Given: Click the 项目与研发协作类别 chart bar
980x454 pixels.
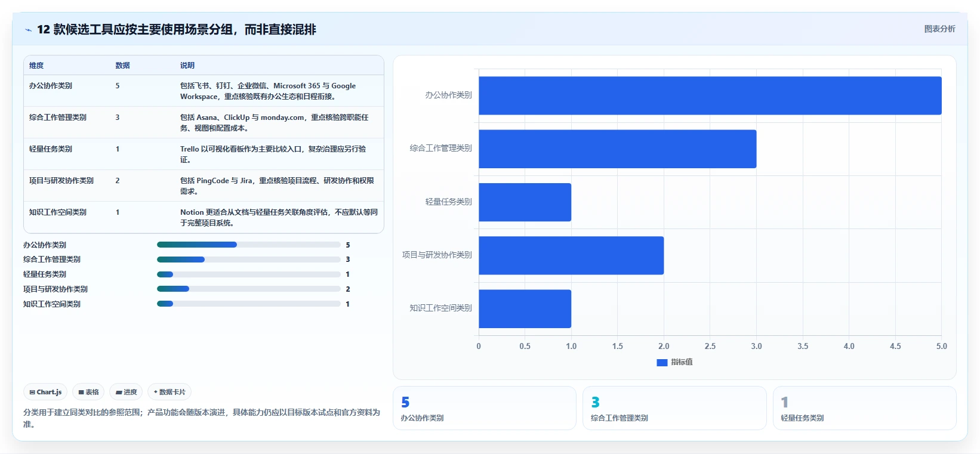Looking at the screenshot, I should click(x=571, y=255).
